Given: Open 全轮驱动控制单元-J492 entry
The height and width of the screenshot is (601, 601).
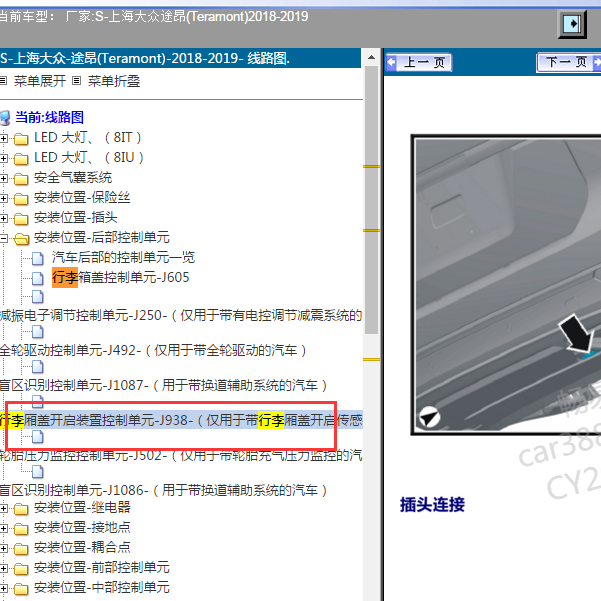Looking at the screenshot, I should pos(153,350).
